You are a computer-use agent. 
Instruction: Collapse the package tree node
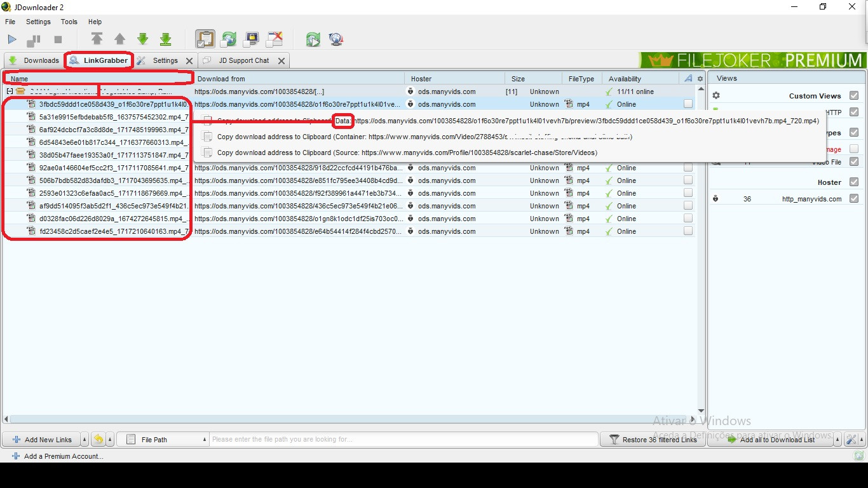point(10,91)
